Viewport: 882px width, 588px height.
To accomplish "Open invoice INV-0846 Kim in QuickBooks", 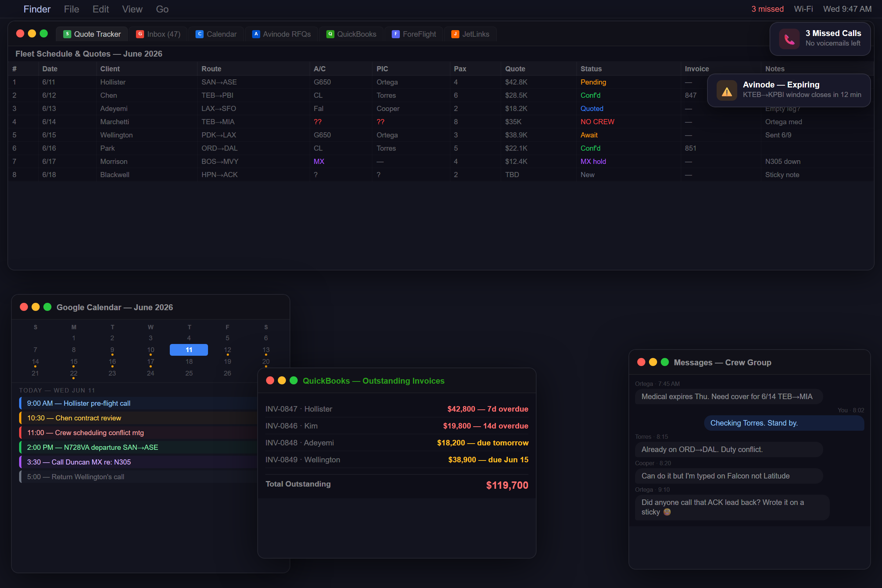I will 397,426.
